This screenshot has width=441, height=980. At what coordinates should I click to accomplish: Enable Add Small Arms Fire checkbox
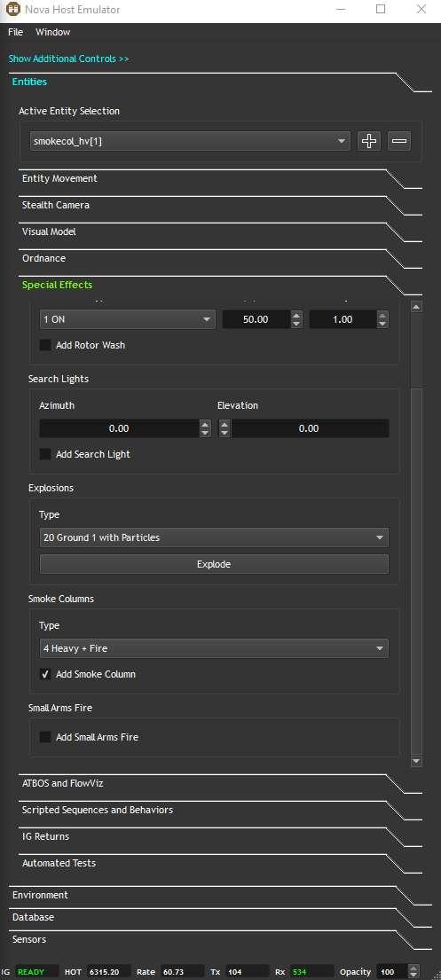45,737
